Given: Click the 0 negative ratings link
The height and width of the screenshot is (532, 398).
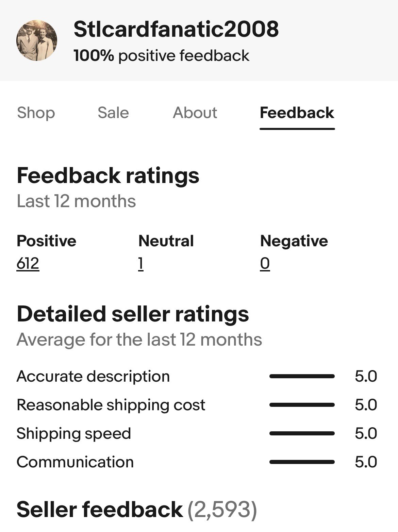Looking at the screenshot, I should (265, 263).
